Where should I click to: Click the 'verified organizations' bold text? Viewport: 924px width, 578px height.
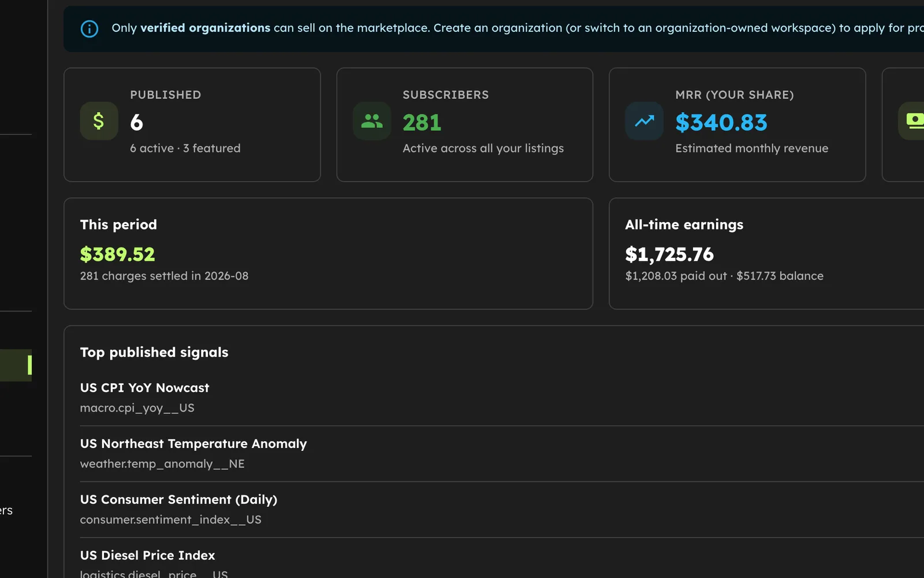pyautogui.click(x=205, y=28)
